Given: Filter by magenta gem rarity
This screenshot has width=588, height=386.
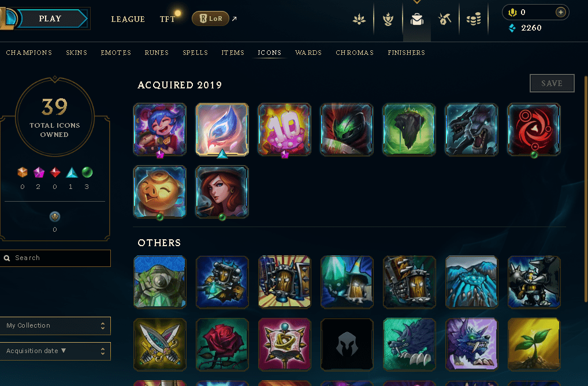Looking at the screenshot, I should tap(39, 173).
